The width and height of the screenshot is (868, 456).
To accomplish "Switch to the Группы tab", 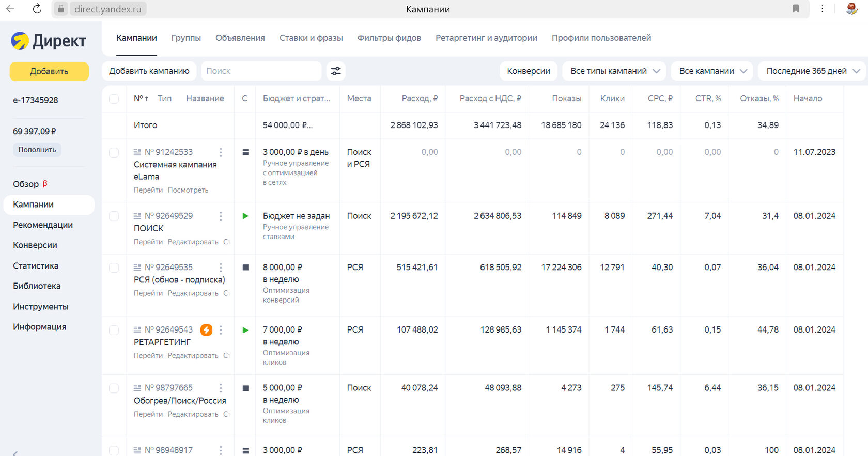I will tap(186, 38).
